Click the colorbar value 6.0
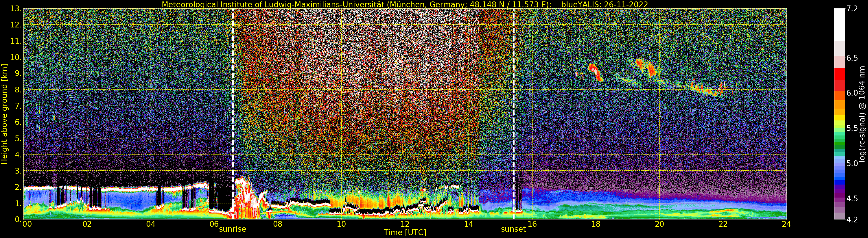868x238 pixels. click(852, 93)
